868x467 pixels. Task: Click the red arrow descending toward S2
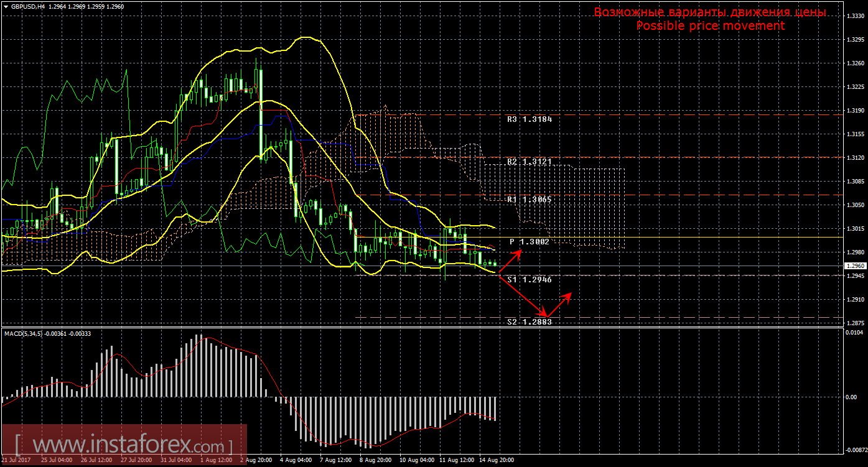(x=521, y=295)
